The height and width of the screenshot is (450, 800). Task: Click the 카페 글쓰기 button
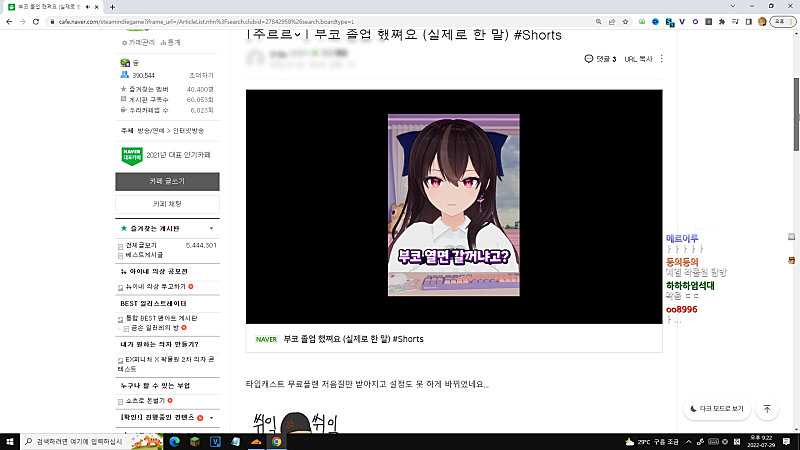click(167, 181)
